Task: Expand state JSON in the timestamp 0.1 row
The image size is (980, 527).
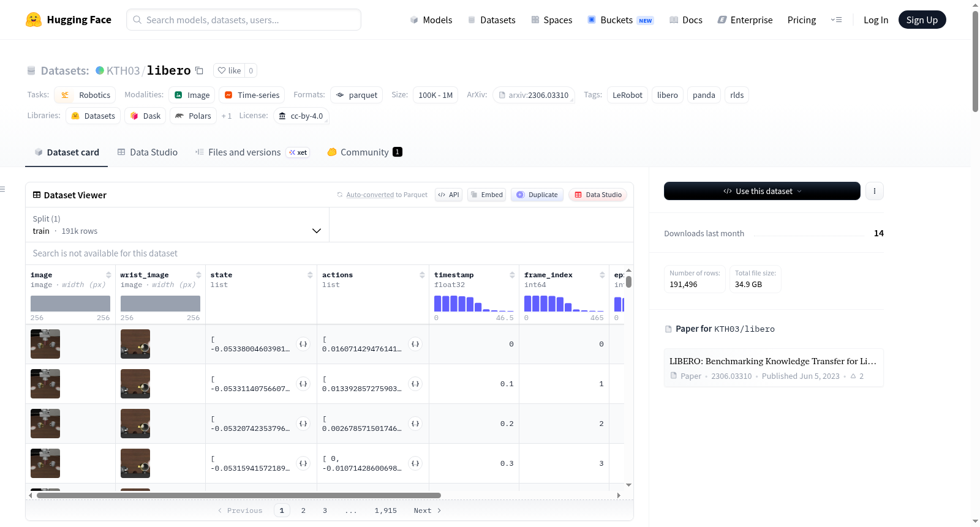Action: coord(303,384)
